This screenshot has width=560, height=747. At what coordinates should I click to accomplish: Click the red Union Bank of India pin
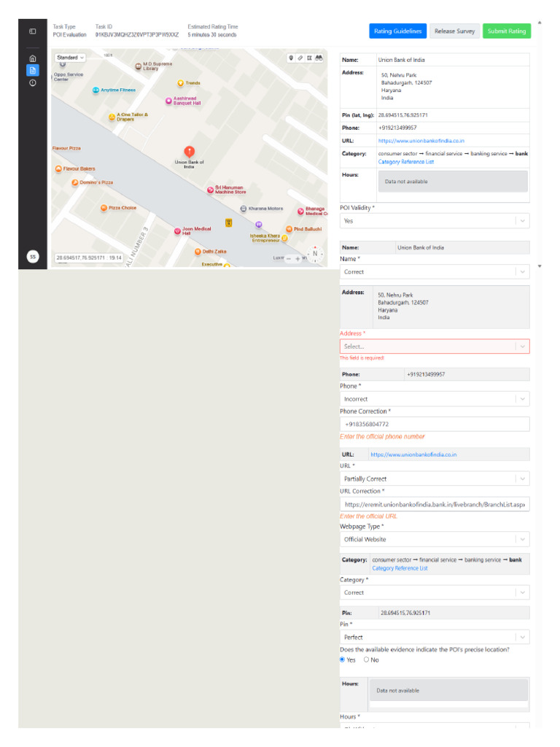click(x=189, y=152)
